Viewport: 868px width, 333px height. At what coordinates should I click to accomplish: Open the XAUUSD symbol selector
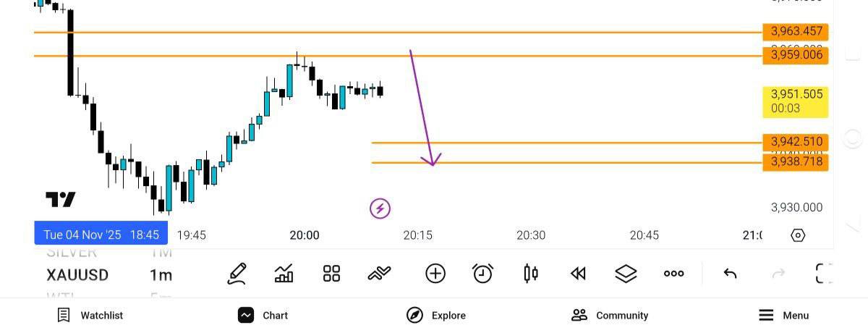[77, 275]
